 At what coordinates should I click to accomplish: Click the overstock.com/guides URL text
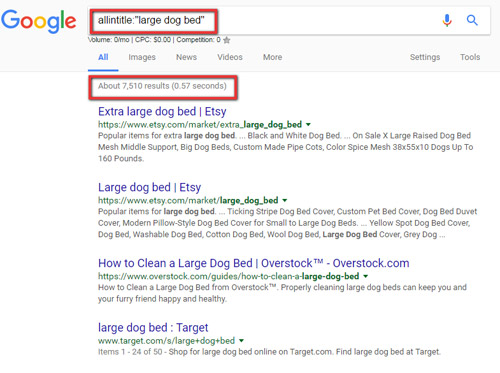tap(228, 276)
